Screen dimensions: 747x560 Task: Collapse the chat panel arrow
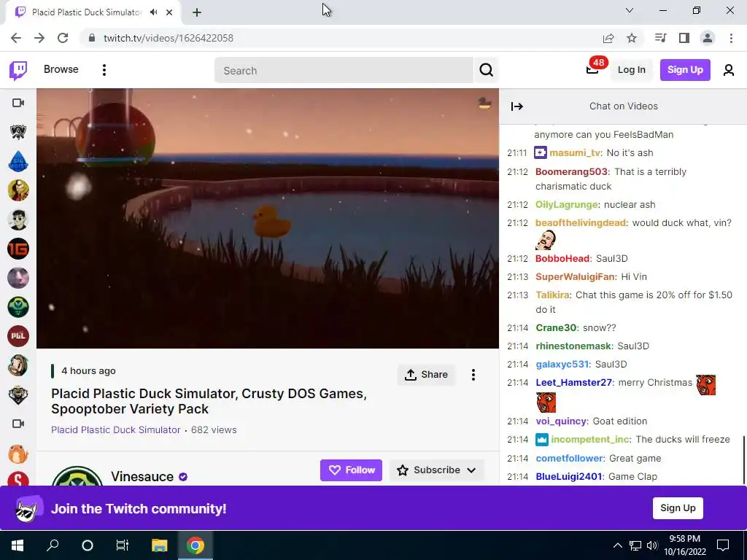[x=517, y=106]
